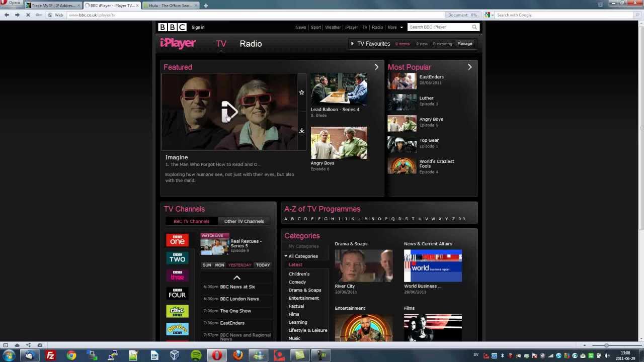
Task: Move the schedule to earlier programmes with the up arrow
Action: point(237,278)
